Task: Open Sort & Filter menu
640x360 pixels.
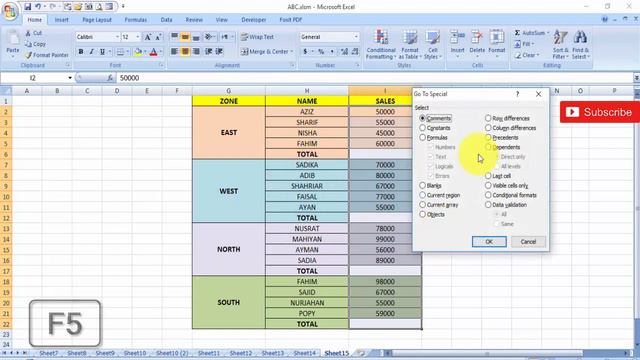Action: (560, 45)
